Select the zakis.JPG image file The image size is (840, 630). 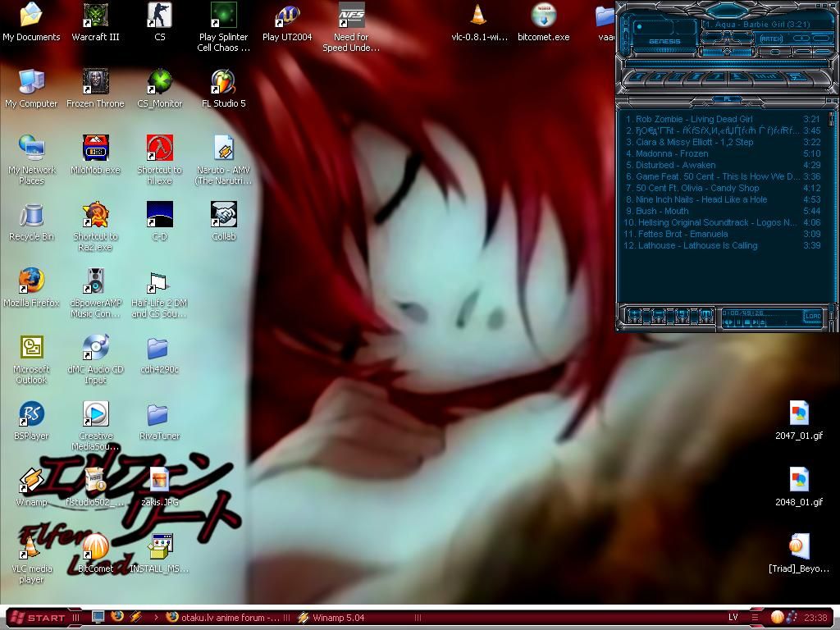click(x=160, y=487)
